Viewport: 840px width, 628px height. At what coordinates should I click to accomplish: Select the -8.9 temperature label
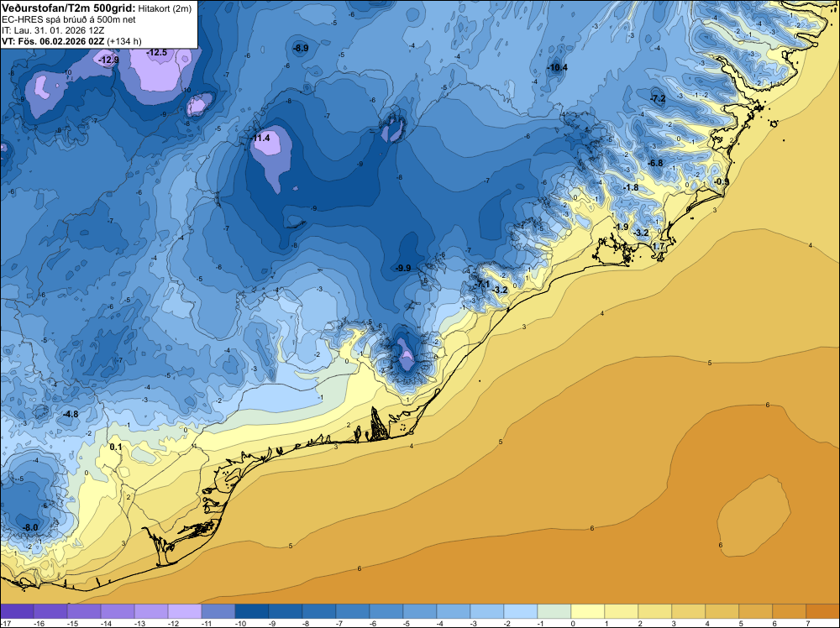[301, 48]
